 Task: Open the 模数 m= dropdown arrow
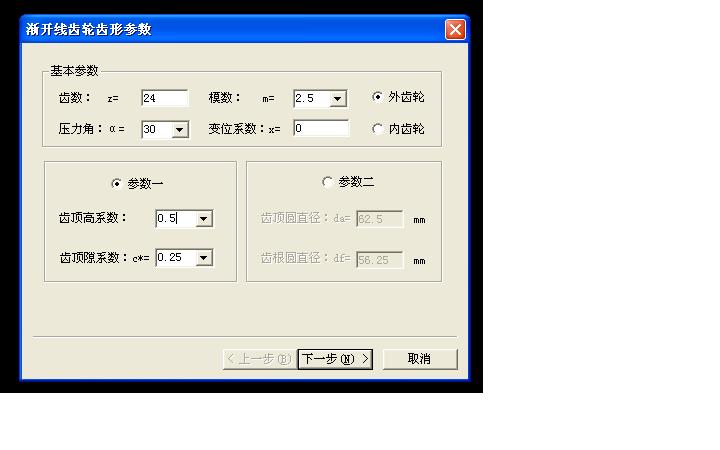pyautogui.click(x=338, y=99)
